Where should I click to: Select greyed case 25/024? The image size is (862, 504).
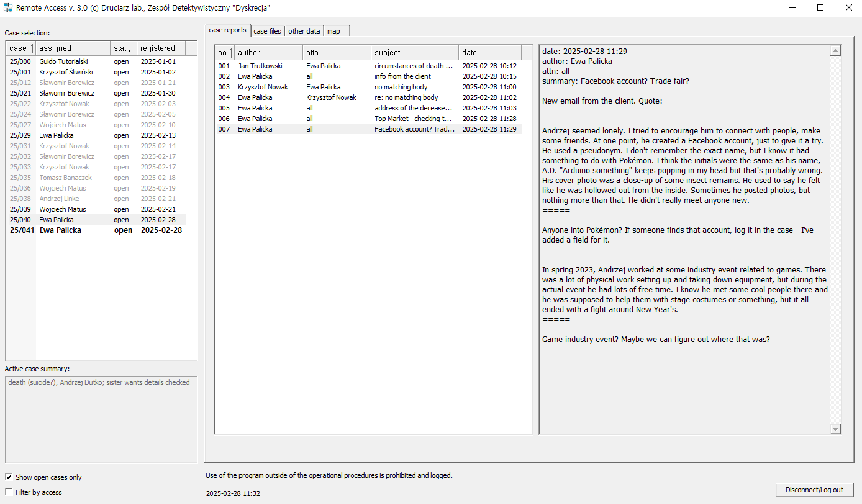(96, 114)
